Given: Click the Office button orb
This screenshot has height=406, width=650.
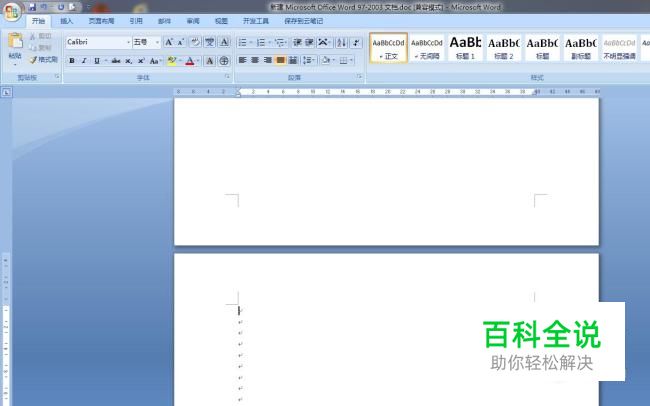Looking at the screenshot, I should click(x=12, y=11).
